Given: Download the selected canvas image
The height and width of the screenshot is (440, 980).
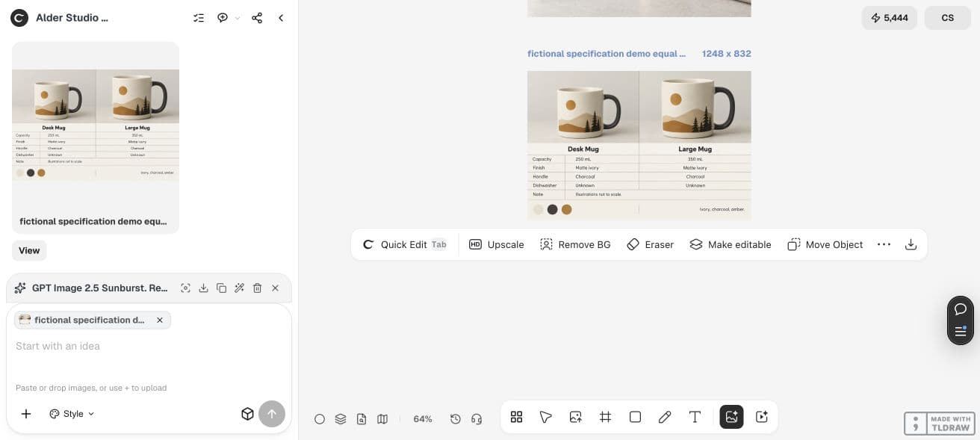Looking at the screenshot, I should pos(911,244).
